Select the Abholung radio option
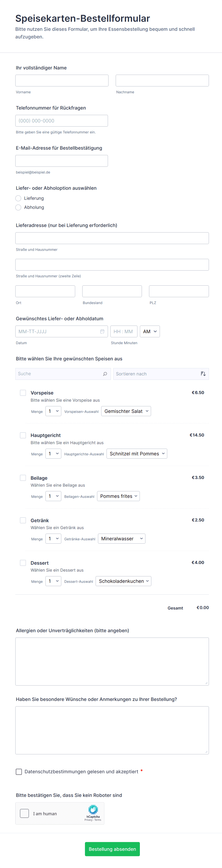222x868 pixels. (x=19, y=207)
